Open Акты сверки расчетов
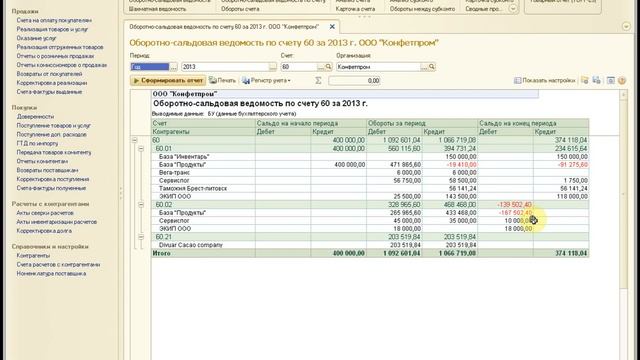640x360 pixels. point(45,213)
